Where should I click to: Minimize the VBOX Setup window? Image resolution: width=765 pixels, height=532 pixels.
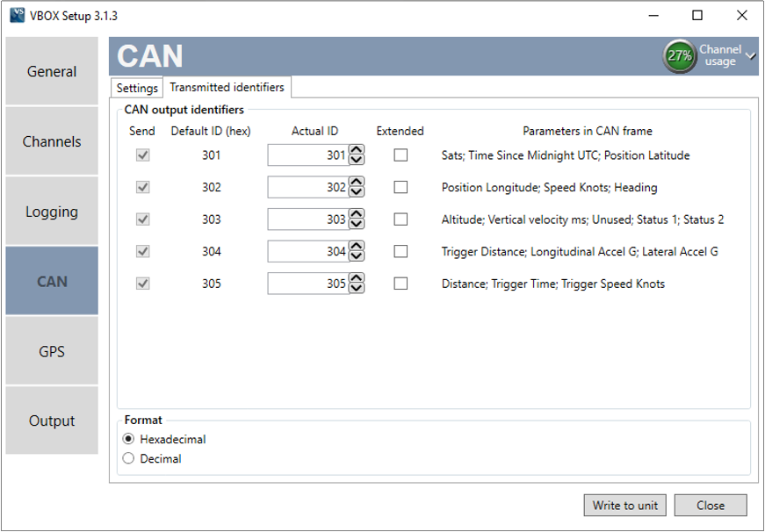tap(653, 16)
